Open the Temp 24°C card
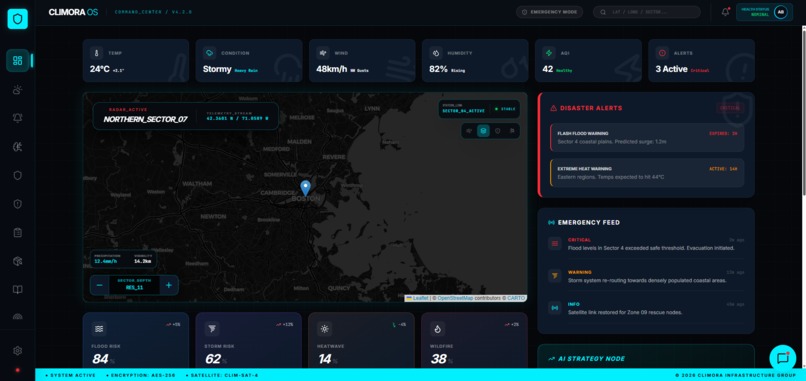The image size is (806, 381). click(136, 61)
